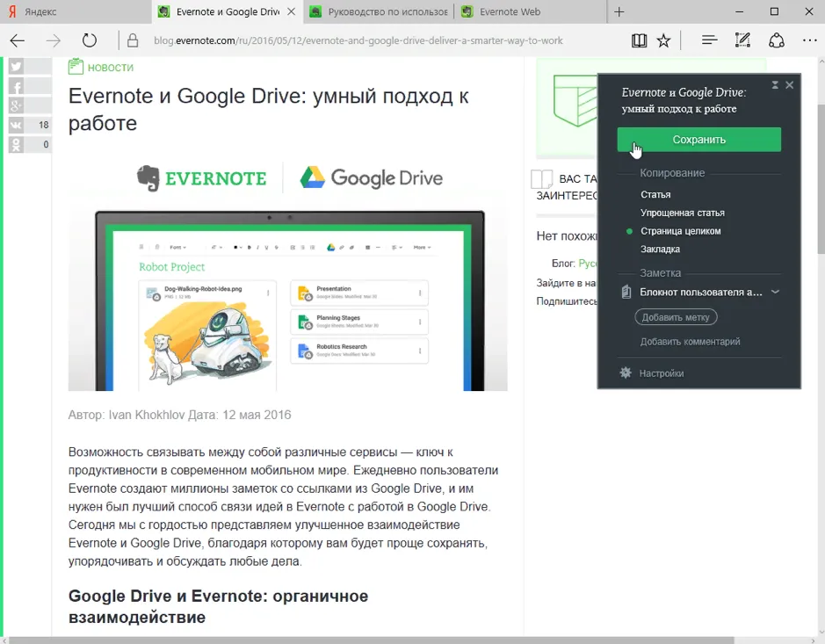
Task: Select the Закладка clip option
Action: tap(660, 249)
